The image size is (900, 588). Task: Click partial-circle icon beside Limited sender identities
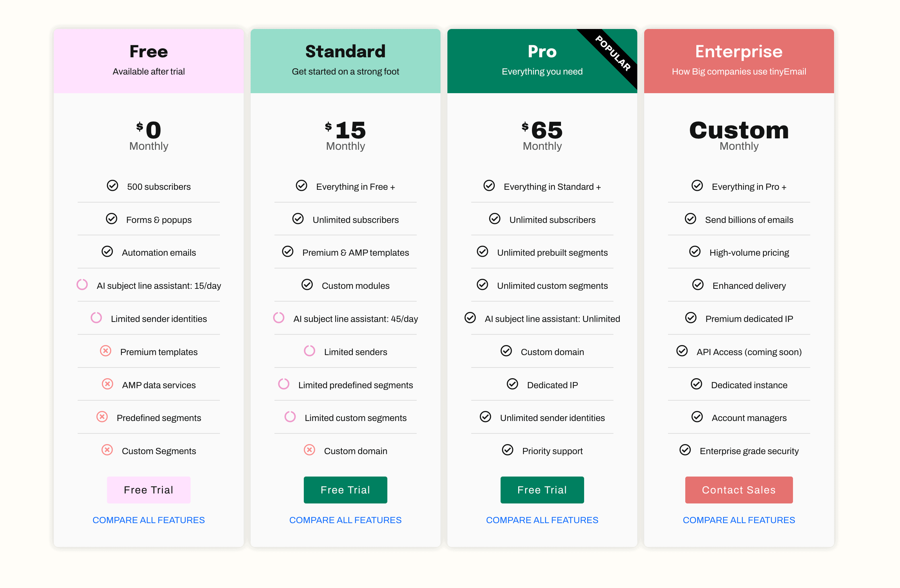click(x=96, y=318)
